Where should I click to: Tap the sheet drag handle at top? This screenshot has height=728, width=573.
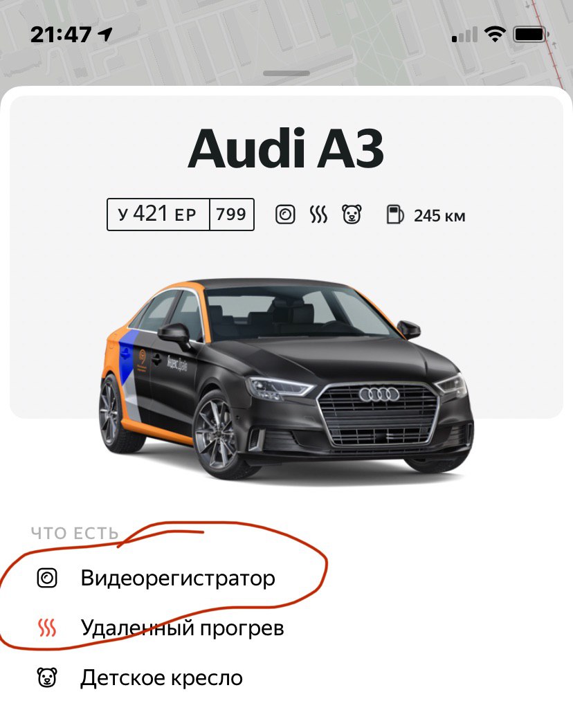tap(286, 73)
